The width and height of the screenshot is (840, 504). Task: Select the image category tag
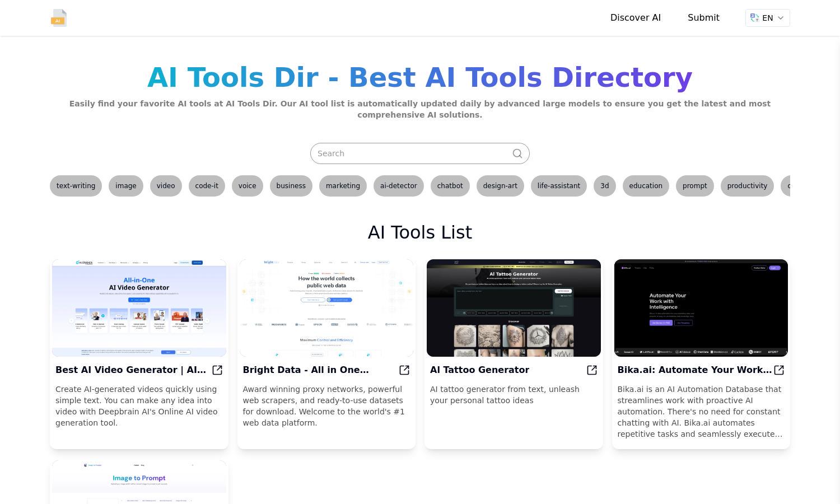[126, 186]
